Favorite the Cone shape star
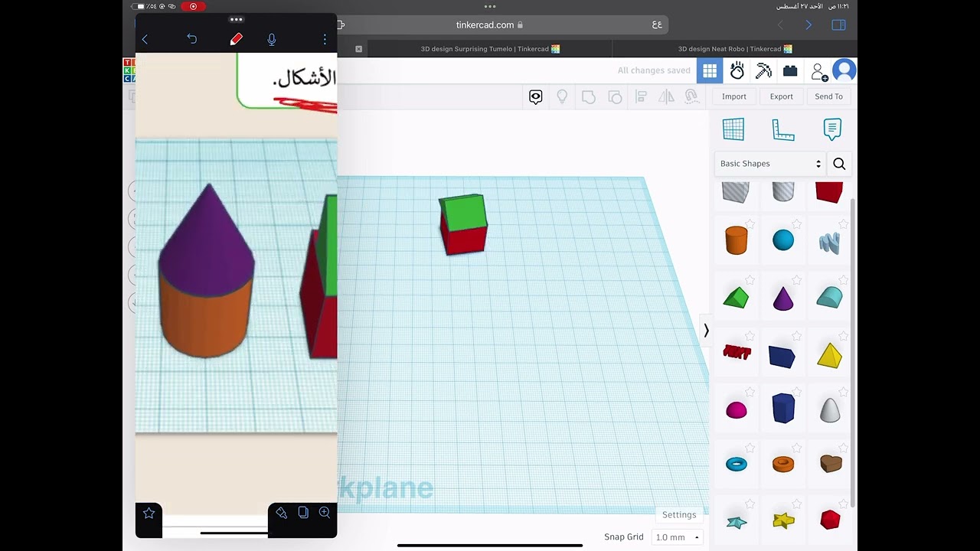This screenshot has height=551, width=980. 796,280
